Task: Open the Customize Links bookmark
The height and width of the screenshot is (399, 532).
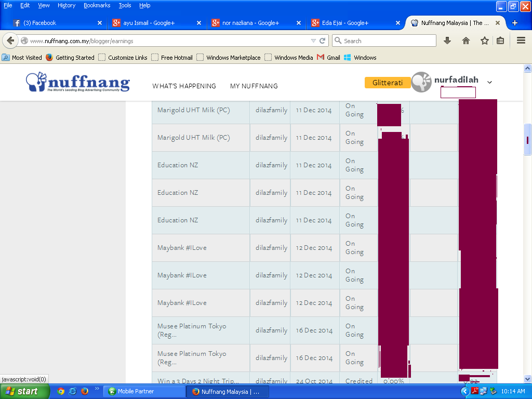Action: (123, 57)
